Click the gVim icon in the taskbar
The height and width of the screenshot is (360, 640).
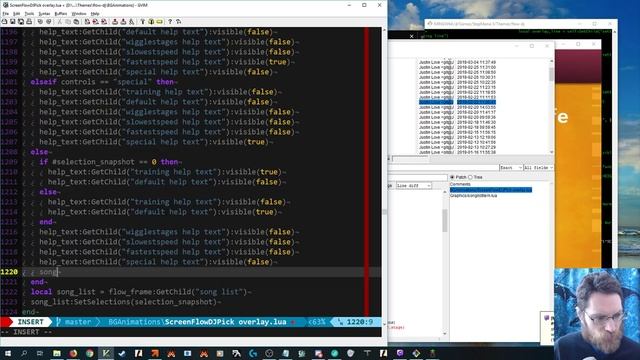[106, 353]
